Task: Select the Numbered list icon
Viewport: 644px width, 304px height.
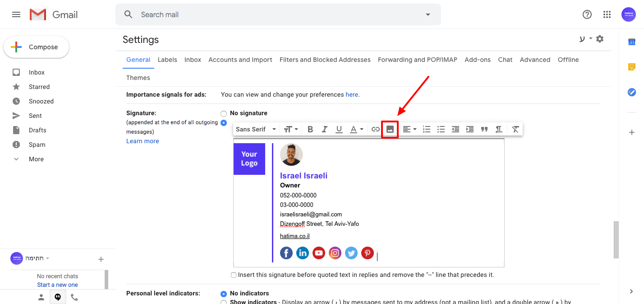Action: [x=426, y=129]
